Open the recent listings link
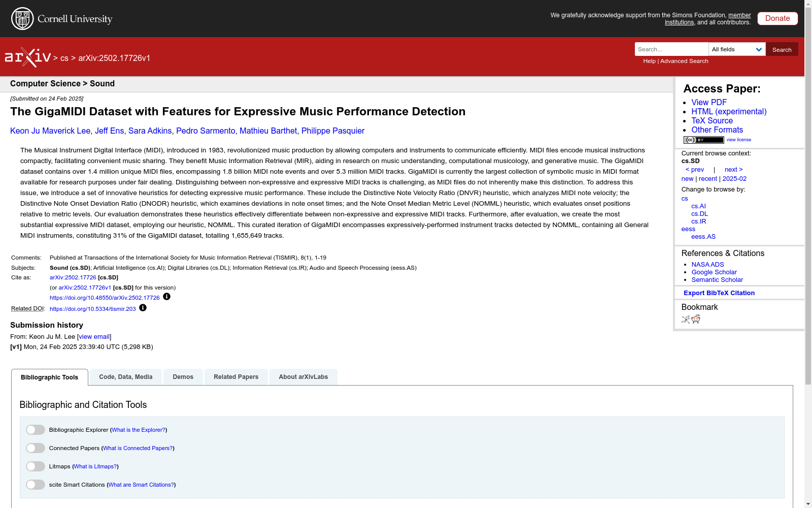This screenshot has height=508, width=812. pyautogui.click(x=708, y=179)
